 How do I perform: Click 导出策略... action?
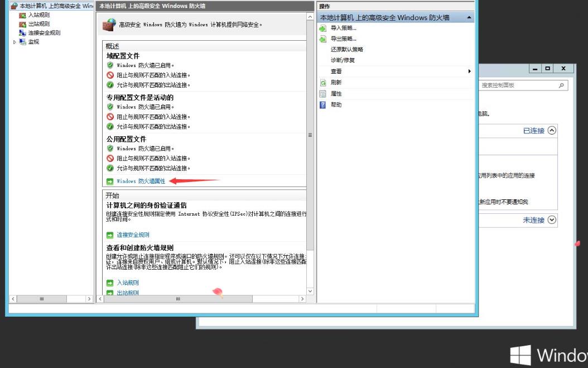coord(344,39)
